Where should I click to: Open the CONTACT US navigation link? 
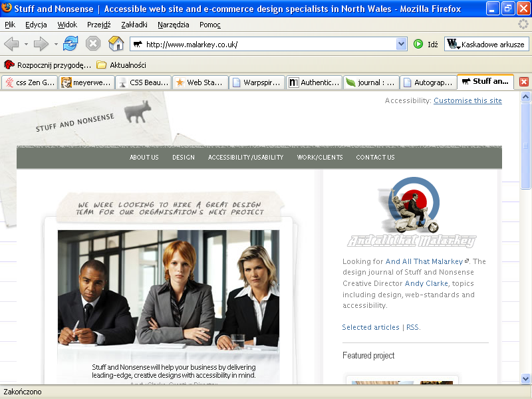pos(375,157)
